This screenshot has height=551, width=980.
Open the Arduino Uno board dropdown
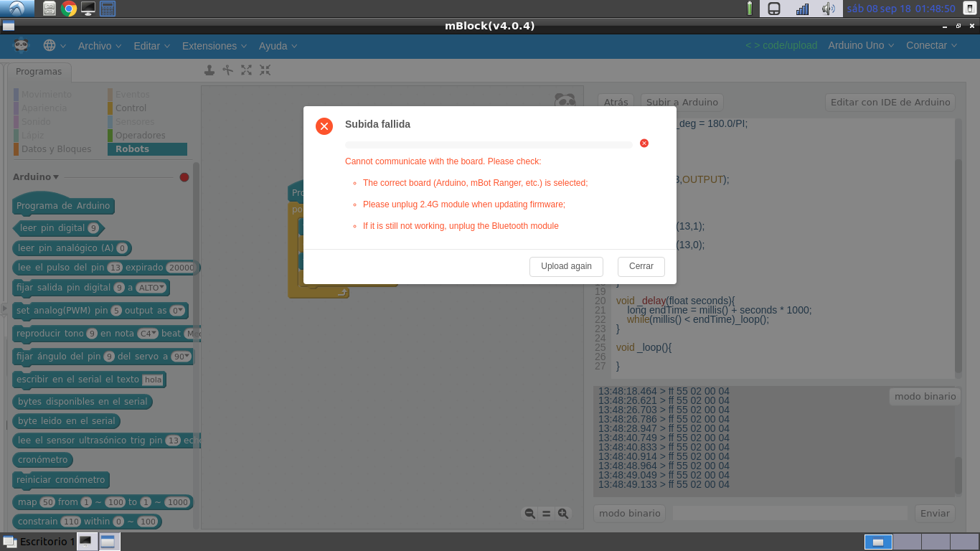861,45
